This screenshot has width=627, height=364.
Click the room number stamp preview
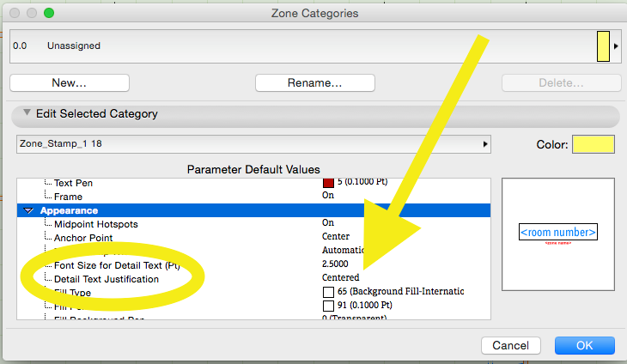pyautogui.click(x=558, y=234)
